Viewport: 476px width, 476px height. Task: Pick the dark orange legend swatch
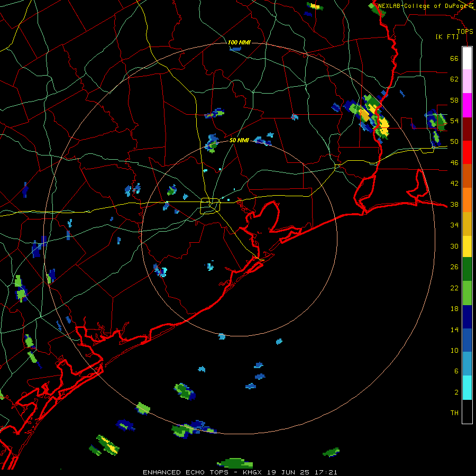[x=467, y=176]
